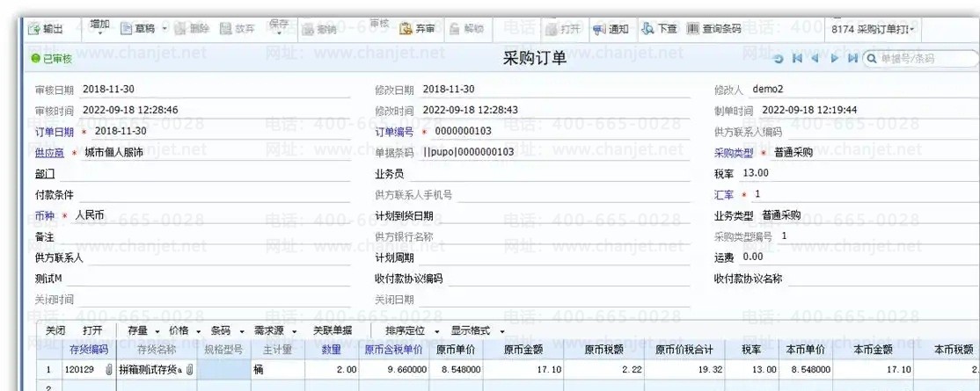980x391 pixels.
Task: Expand the 显示格式 display format menu
Action: click(478, 331)
